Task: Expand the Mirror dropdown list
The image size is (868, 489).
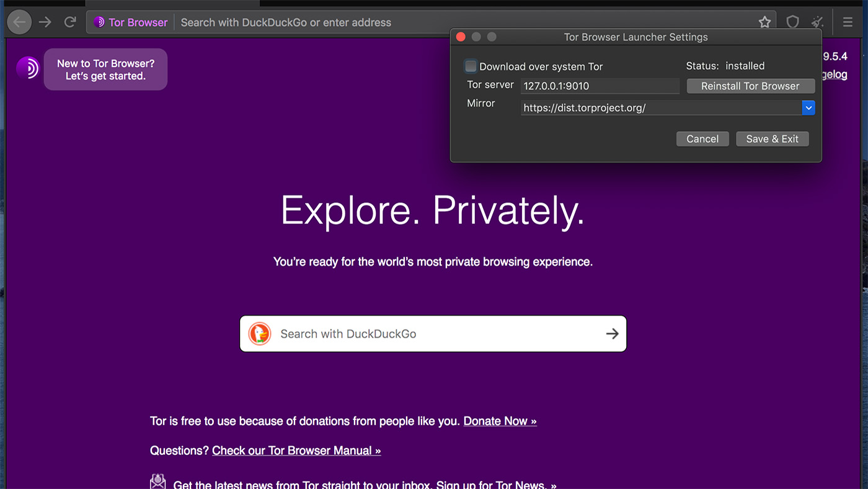Action: pyautogui.click(x=808, y=108)
